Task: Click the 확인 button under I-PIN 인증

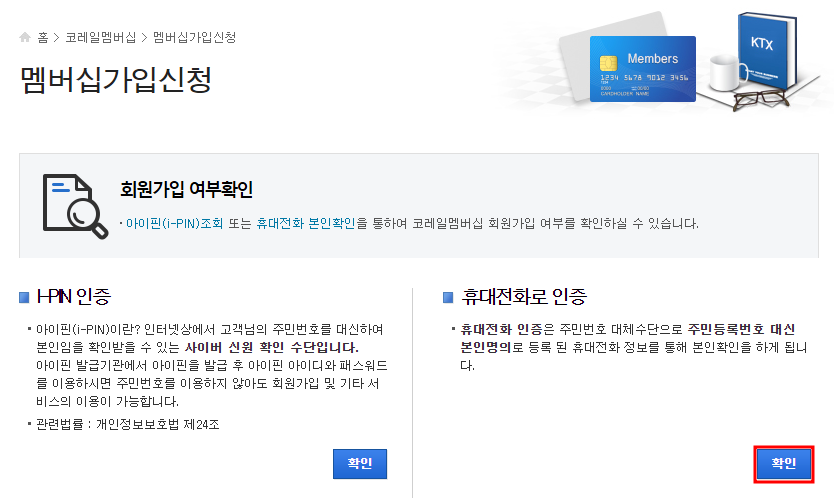Action: (x=360, y=463)
